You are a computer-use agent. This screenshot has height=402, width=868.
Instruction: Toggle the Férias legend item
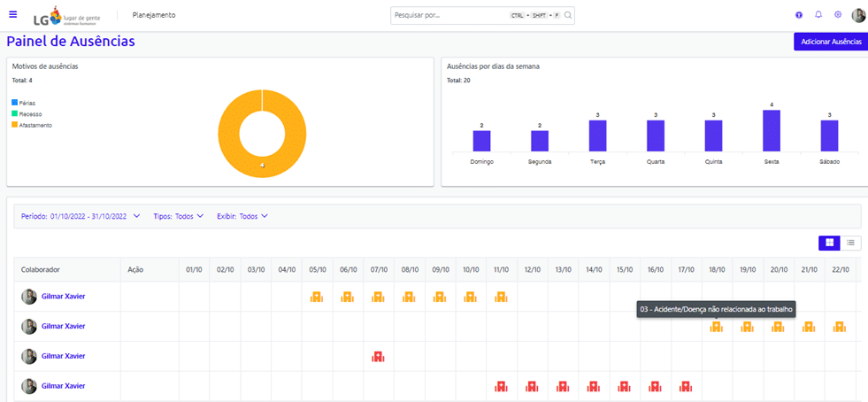pyautogui.click(x=27, y=103)
